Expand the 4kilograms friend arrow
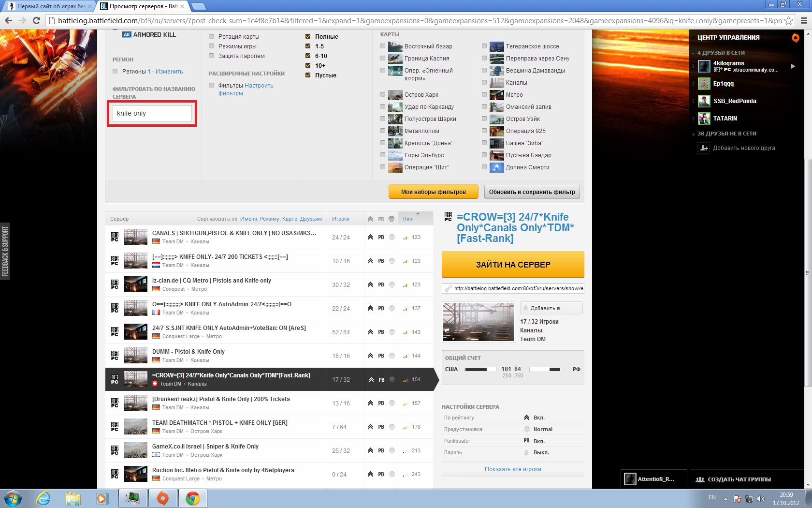 pos(793,66)
